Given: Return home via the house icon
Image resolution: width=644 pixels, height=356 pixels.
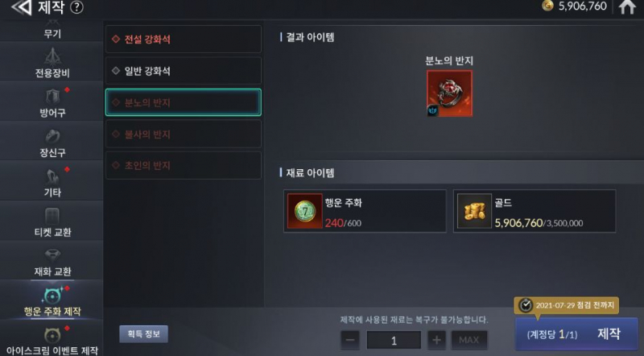Looking at the screenshot, I should [627, 6].
